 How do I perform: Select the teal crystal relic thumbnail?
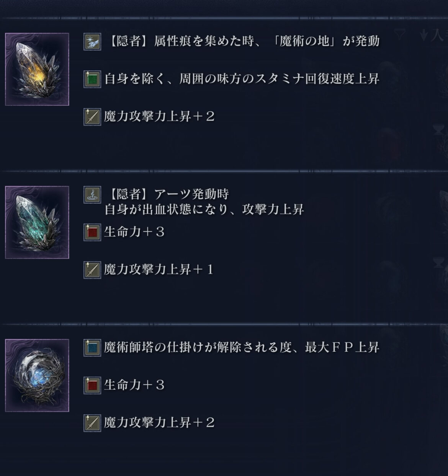pos(37,222)
